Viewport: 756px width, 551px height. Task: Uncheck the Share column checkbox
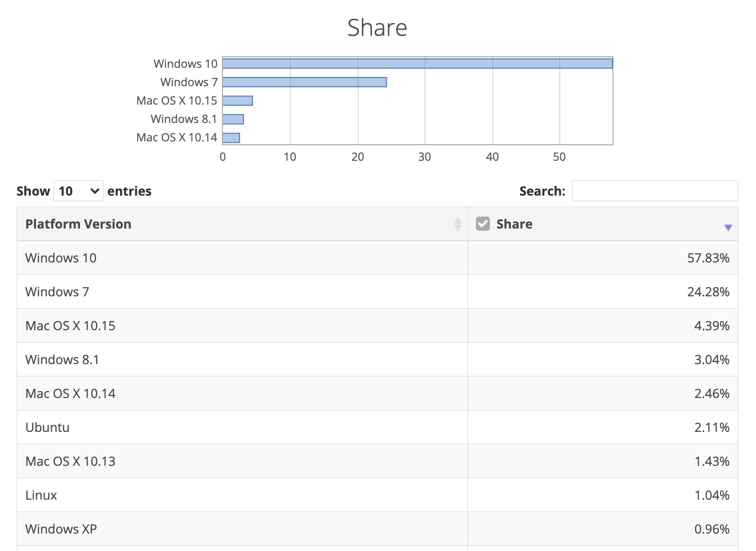pyautogui.click(x=483, y=224)
